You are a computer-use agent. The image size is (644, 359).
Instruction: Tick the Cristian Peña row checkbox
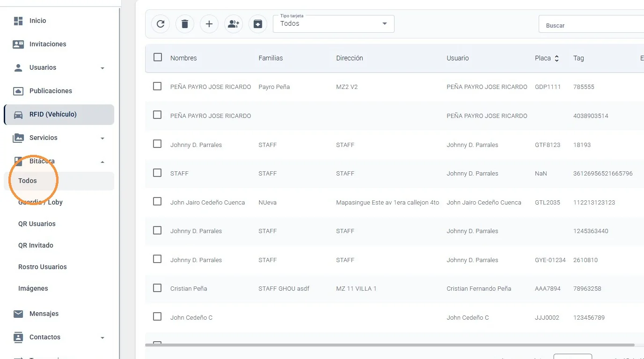coord(157,288)
